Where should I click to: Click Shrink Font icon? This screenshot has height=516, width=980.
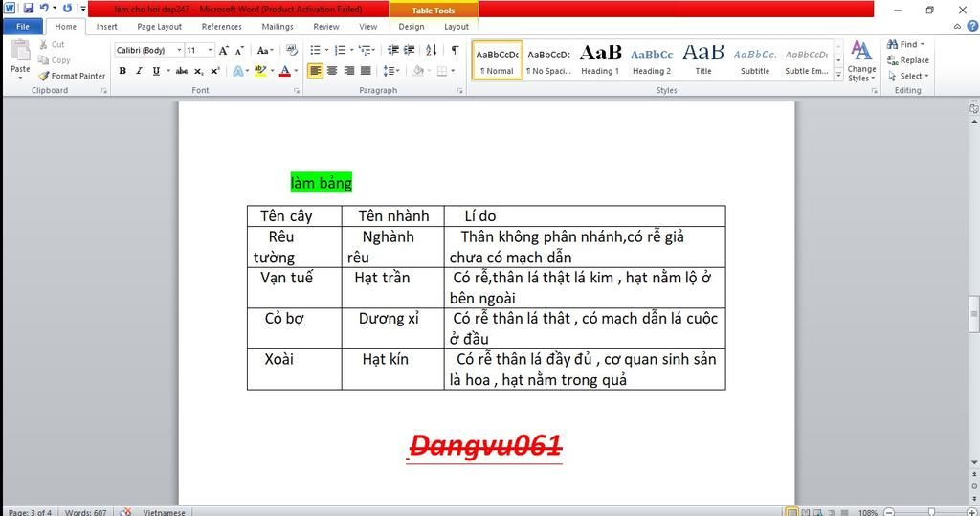point(239,50)
